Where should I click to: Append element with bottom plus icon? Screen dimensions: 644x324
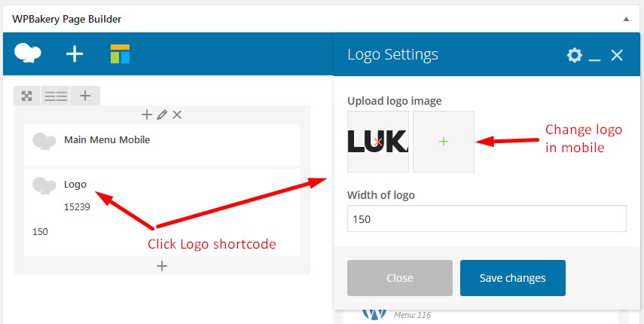click(162, 266)
